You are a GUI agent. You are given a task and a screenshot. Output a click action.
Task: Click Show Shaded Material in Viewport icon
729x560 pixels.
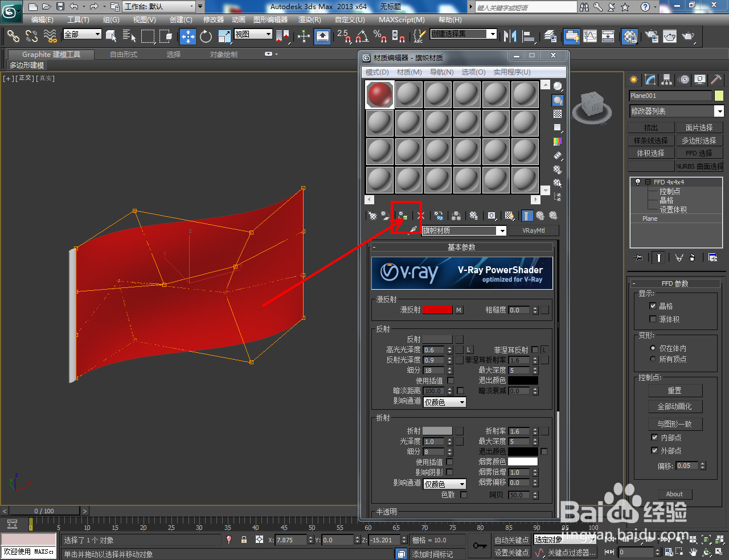point(509,216)
